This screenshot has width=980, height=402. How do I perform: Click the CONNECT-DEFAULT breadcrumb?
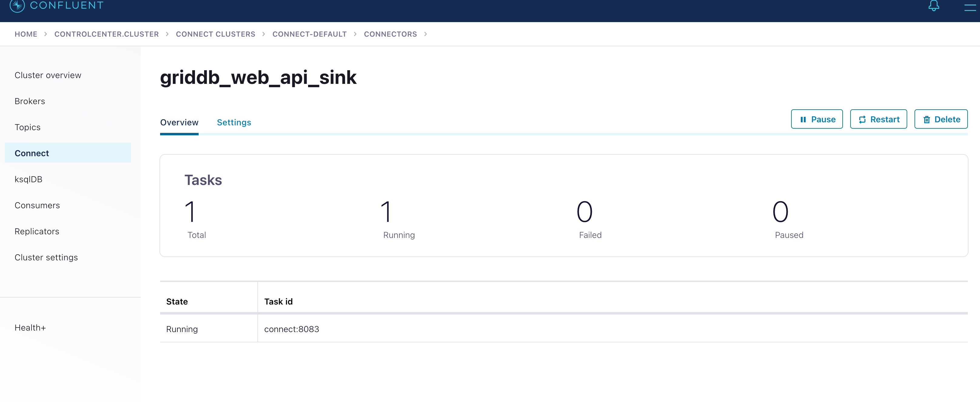309,34
